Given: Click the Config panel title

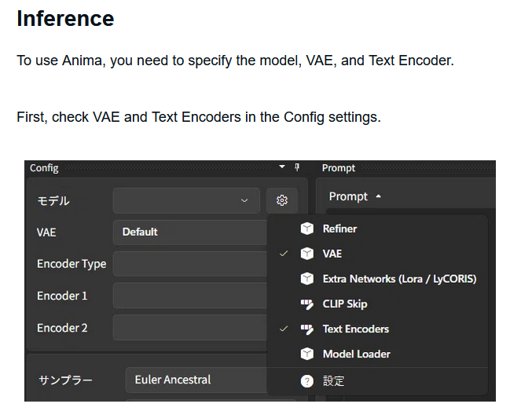Looking at the screenshot, I should (x=44, y=168).
